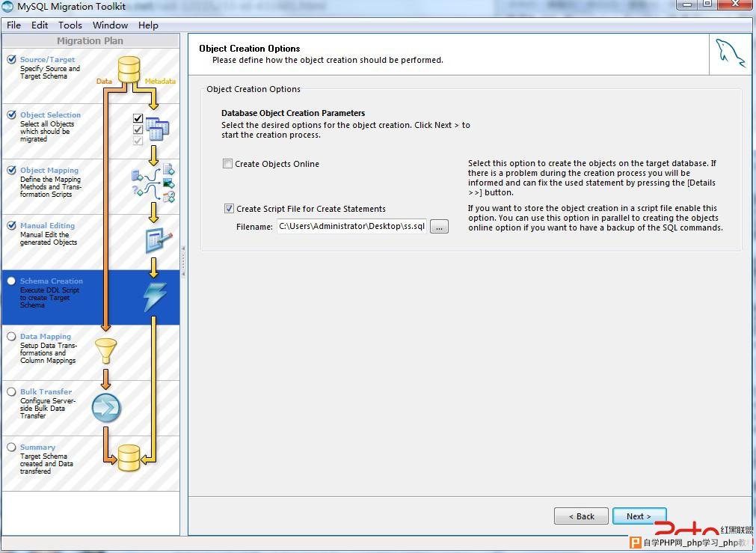Click the Database Object Creation Parameters heading

[293, 113]
